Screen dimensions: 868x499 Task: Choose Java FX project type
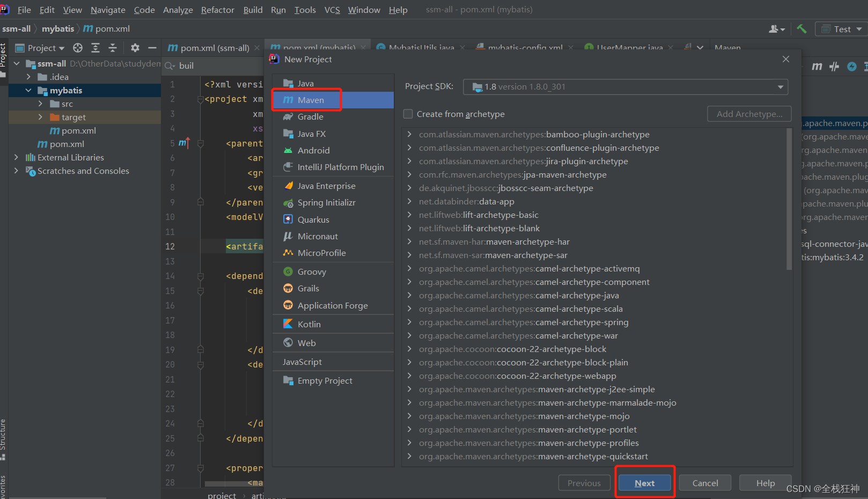click(333, 134)
